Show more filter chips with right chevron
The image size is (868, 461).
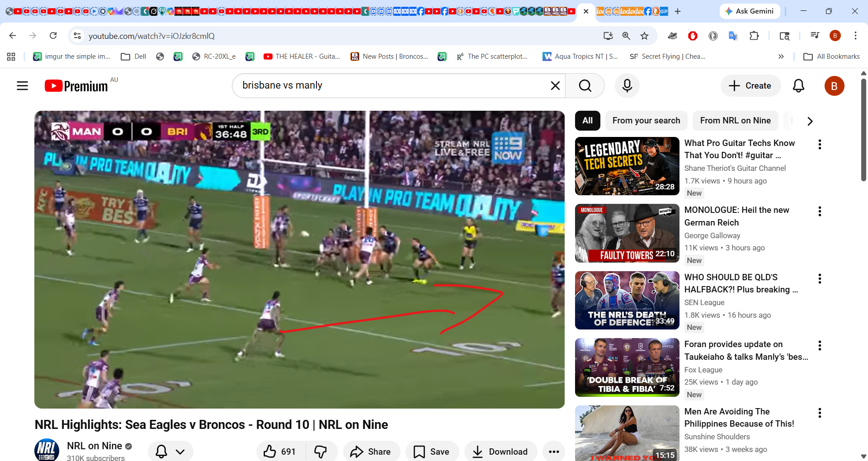click(810, 121)
